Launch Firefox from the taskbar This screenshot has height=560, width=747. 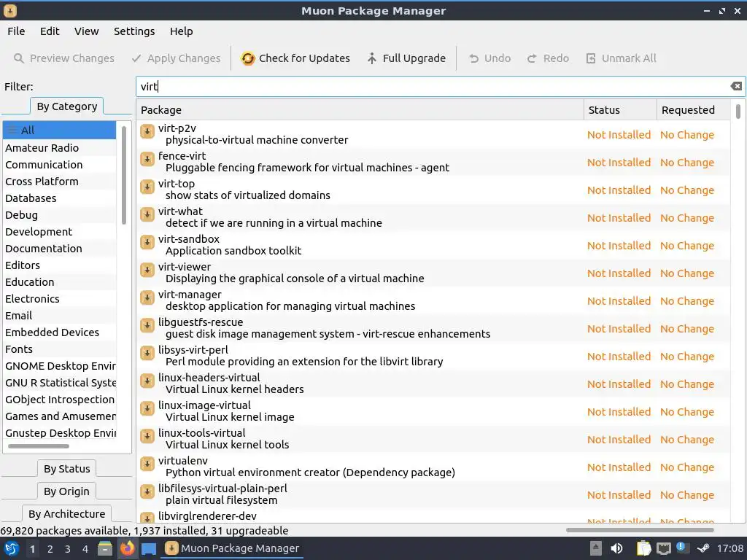point(127,548)
